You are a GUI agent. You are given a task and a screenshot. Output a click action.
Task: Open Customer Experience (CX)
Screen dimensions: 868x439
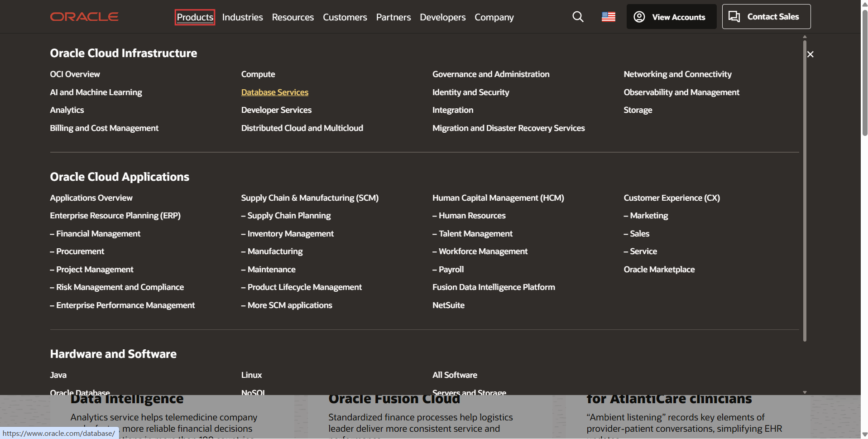tap(671, 198)
